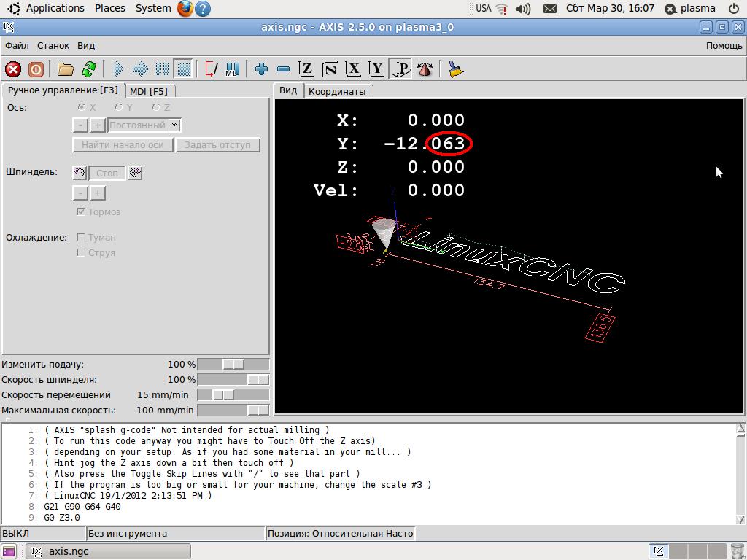This screenshot has height=560, width=747.
Task: Open volume control in system tray
Action: point(523,9)
